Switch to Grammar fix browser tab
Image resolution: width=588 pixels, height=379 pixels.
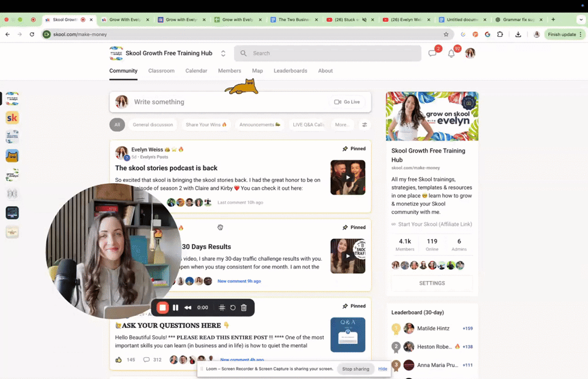click(519, 20)
